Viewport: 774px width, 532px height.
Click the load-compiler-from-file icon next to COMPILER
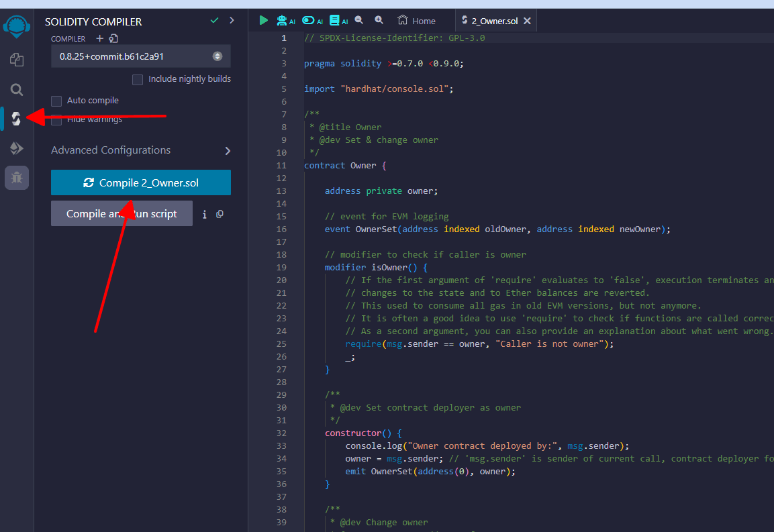(x=113, y=38)
